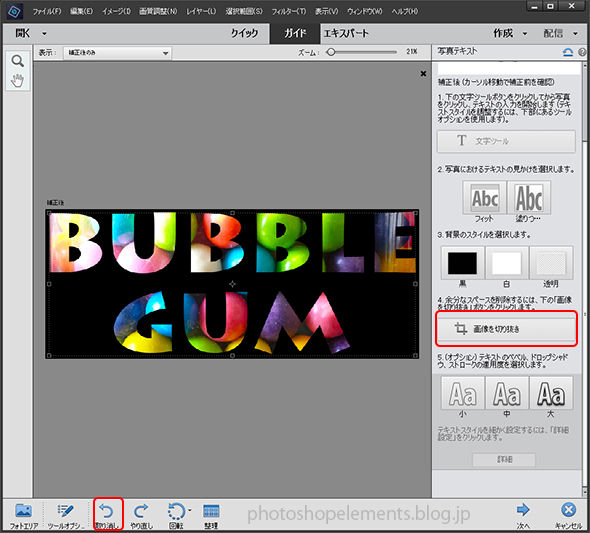The height and width of the screenshot is (533, 590).
Task: Switch to the Guided (ガイド) tab
Action: [x=295, y=33]
